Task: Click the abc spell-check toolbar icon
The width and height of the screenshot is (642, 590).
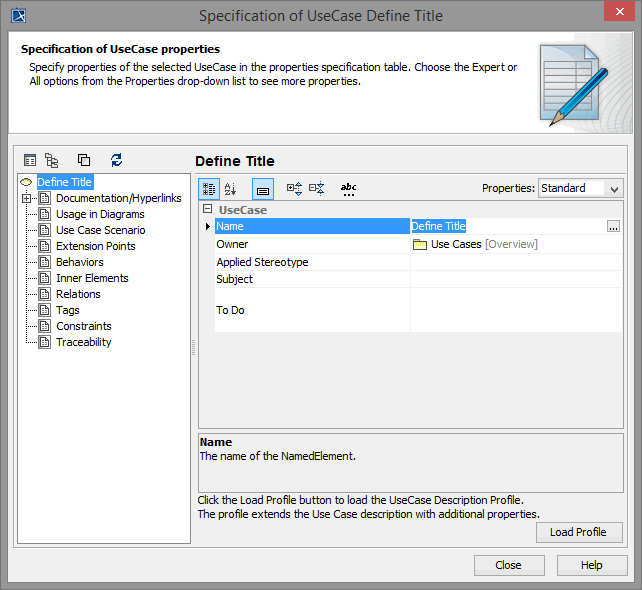Action: (348, 188)
